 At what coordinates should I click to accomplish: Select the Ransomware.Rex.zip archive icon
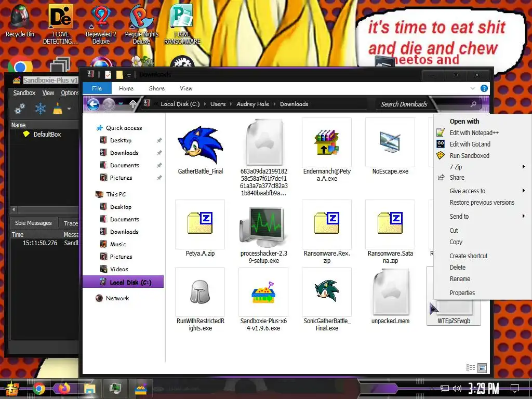327,223
